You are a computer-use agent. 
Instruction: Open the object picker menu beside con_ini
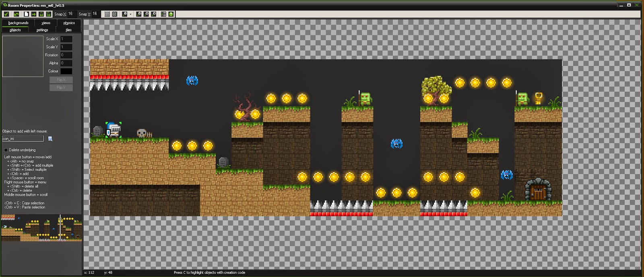pos(50,139)
